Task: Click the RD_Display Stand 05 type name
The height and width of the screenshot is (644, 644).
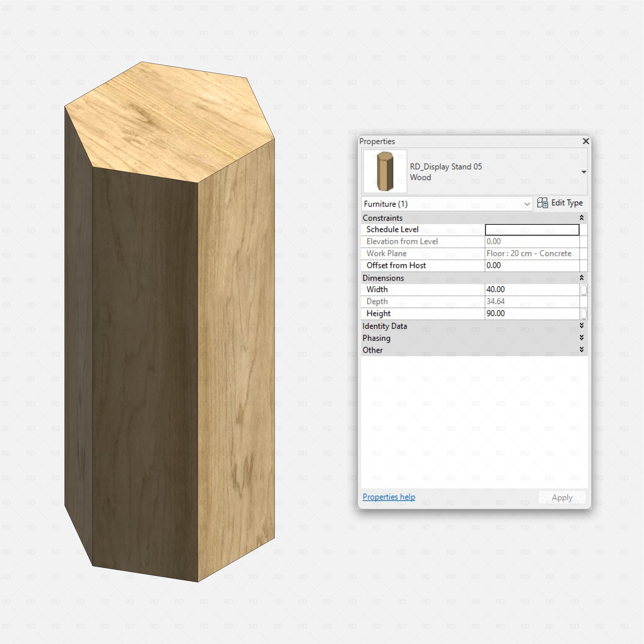Action: (446, 167)
